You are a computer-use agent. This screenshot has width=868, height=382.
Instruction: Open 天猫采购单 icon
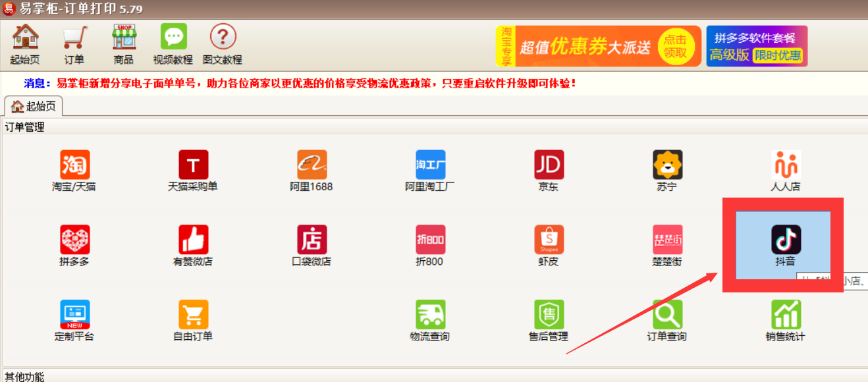193,171
